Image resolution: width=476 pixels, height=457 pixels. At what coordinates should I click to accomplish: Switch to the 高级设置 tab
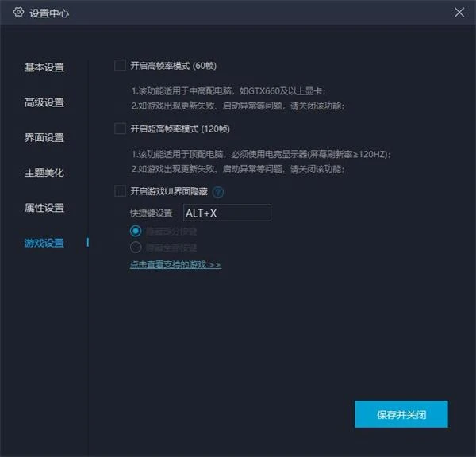44,102
